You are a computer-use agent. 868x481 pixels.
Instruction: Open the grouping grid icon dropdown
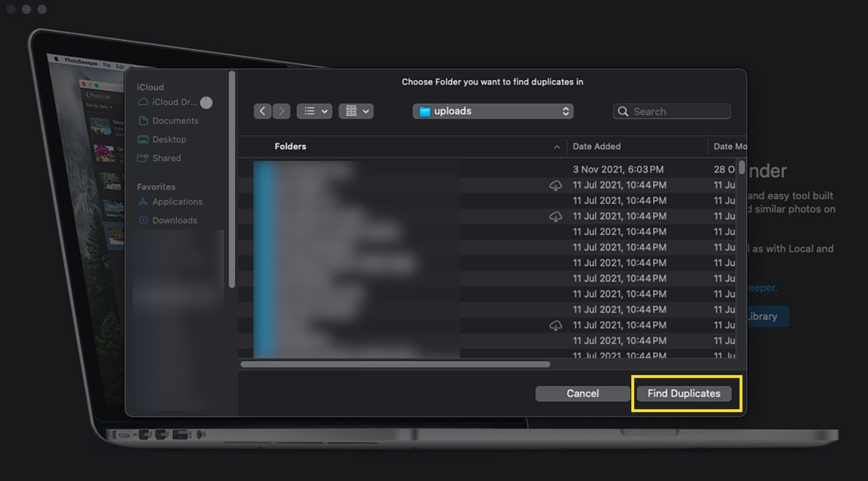(356, 111)
